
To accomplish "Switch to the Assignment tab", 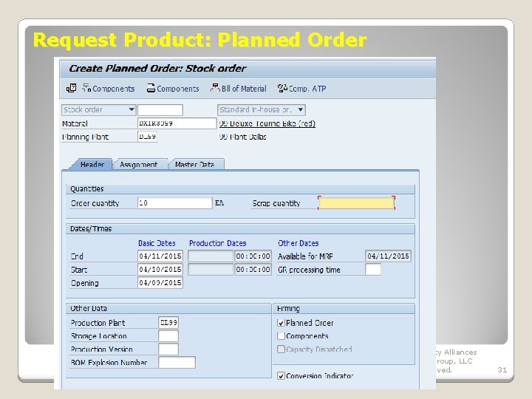I will 138,165.
